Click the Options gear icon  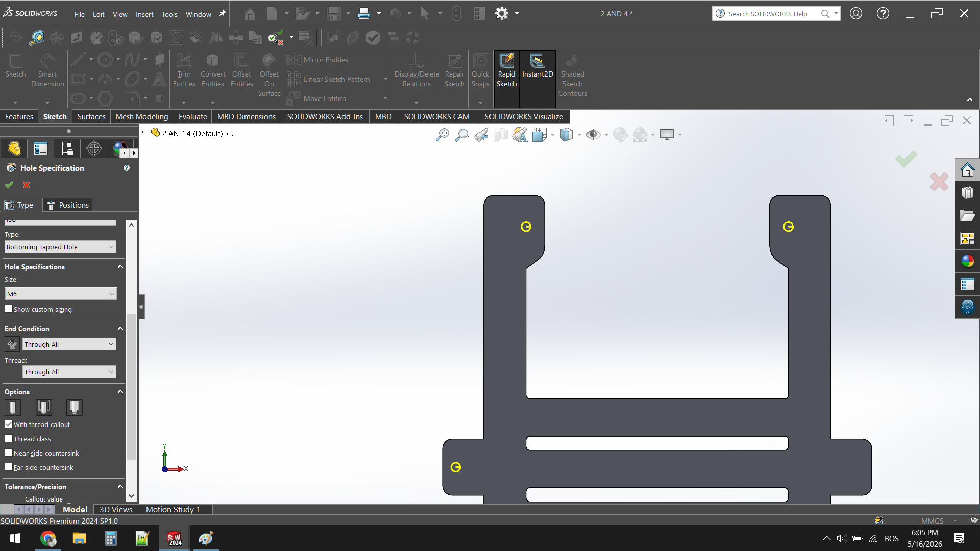pyautogui.click(x=502, y=13)
